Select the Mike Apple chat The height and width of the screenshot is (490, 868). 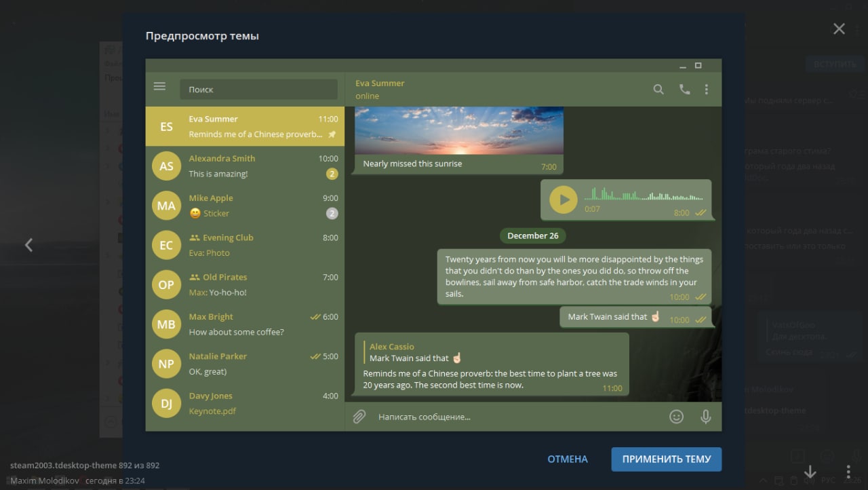pos(245,206)
